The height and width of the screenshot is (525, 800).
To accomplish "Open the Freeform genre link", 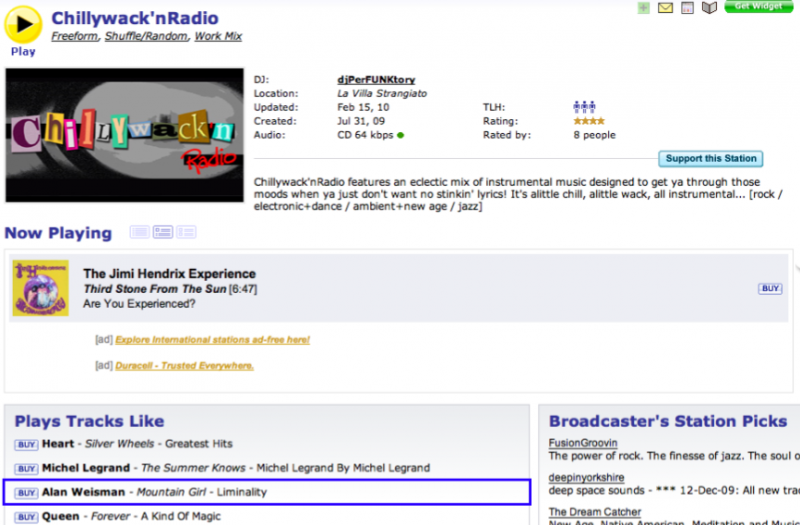I will coord(75,37).
